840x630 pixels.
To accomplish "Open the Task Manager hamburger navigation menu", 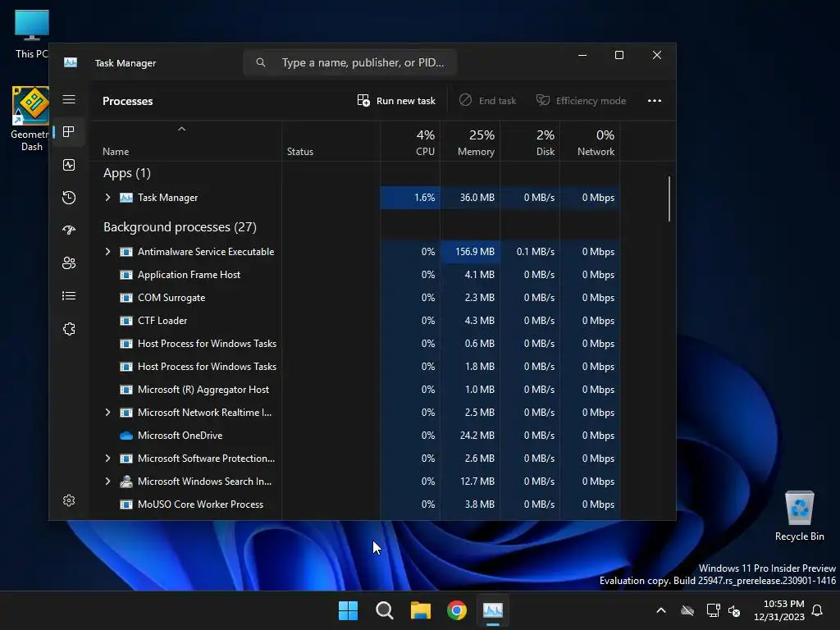I will pos(69,99).
